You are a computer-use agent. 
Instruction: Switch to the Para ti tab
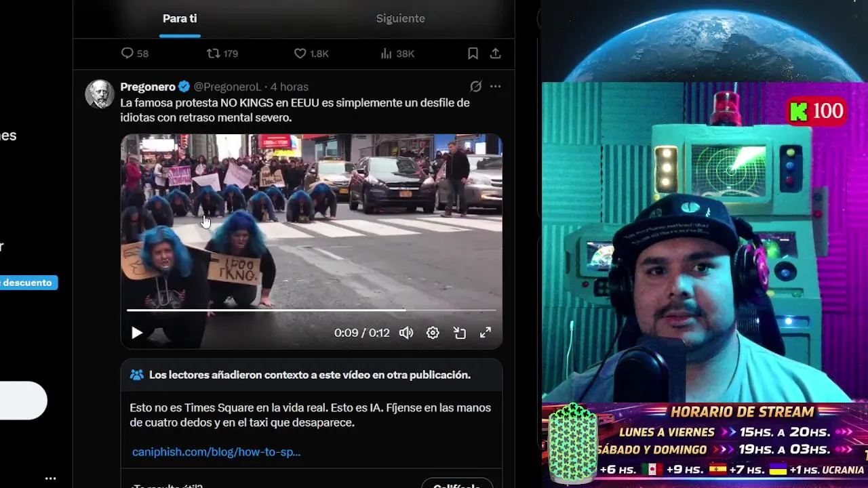[180, 19]
